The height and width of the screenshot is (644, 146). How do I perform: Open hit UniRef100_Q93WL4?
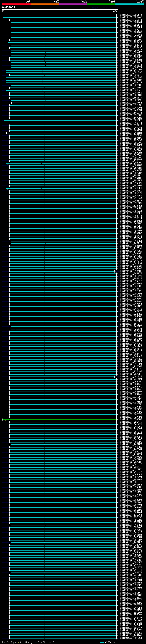pos(131,27)
